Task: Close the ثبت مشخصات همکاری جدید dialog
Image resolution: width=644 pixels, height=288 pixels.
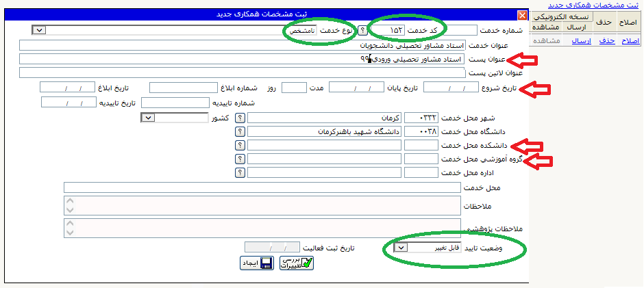Action: 522,15
